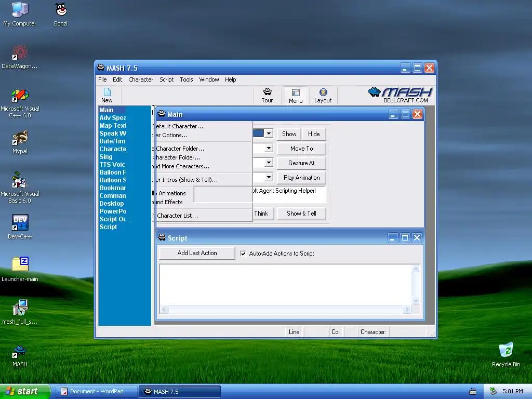Click the Show & Tell button
532x399 pixels.
coord(302,214)
